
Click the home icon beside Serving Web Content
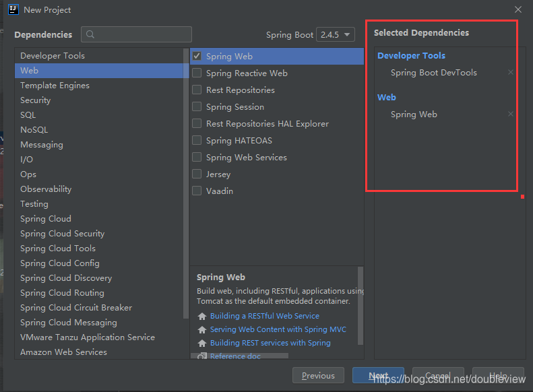coord(202,329)
